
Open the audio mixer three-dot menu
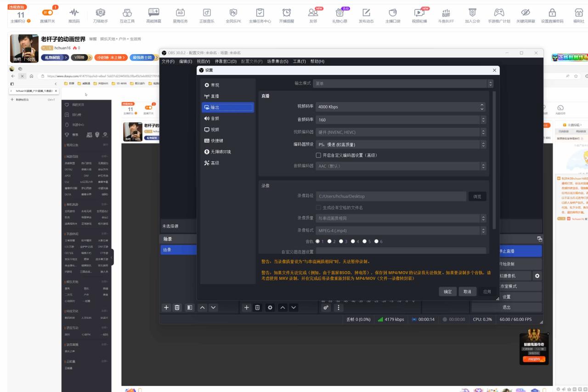tap(339, 307)
